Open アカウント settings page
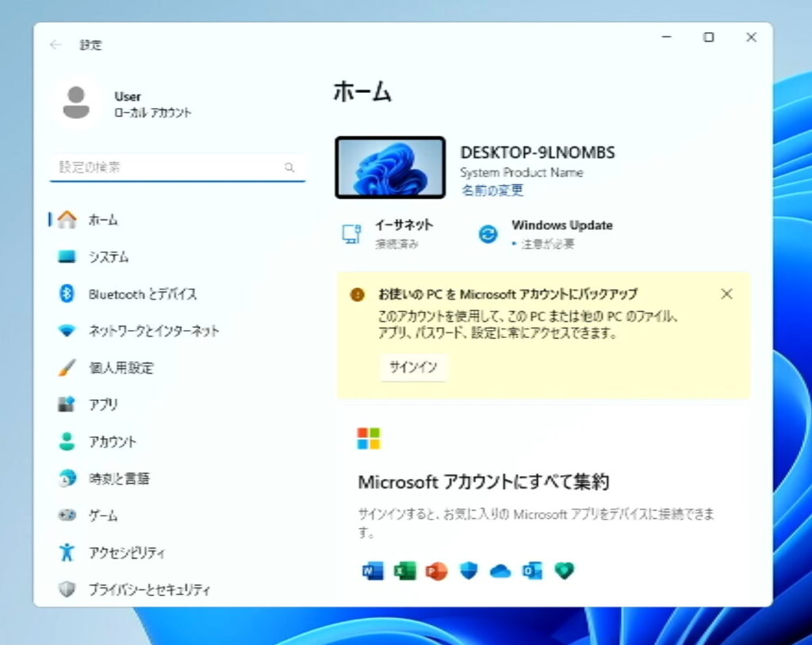812x645 pixels. [x=113, y=442]
